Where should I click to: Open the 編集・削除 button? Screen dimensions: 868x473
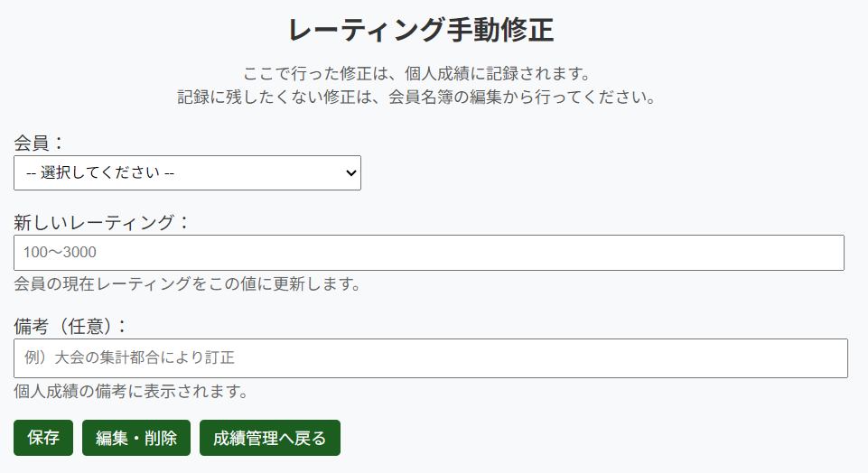[x=136, y=438]
